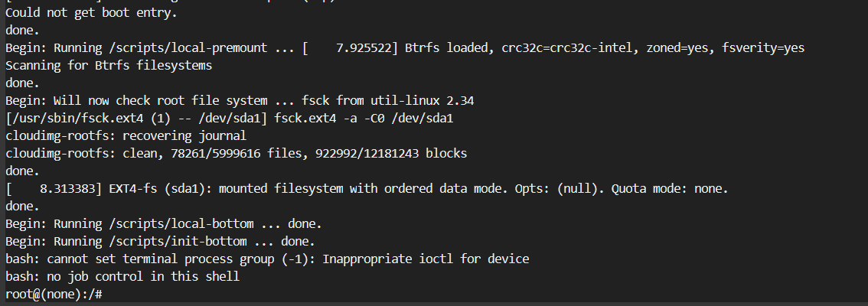Click the root@(none):/# shell prompt
This screenshot has height=306, width=868.
point(54,294)
